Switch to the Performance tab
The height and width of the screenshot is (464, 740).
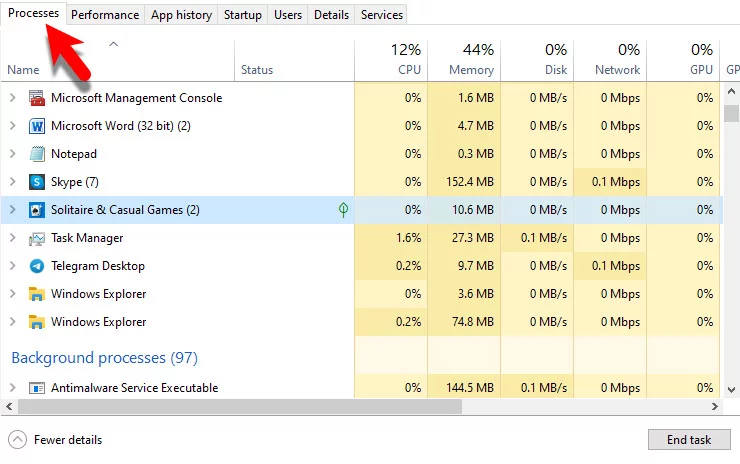pos(105,15)
